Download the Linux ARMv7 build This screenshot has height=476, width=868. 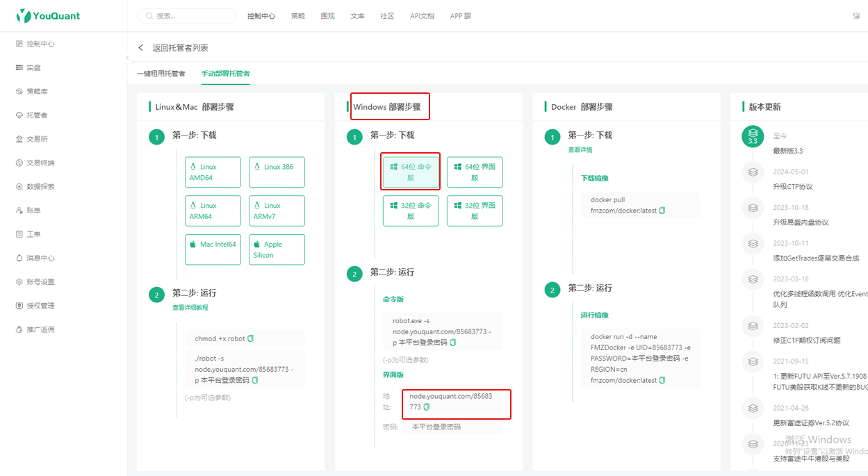[277, 211]
